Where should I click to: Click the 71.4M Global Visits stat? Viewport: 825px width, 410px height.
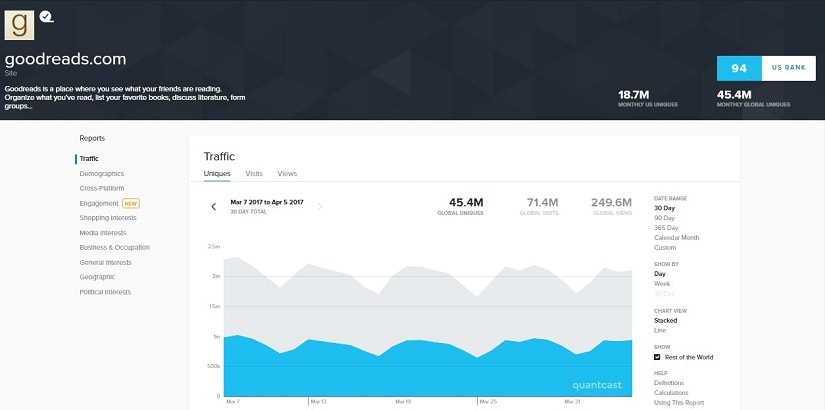(539, 206)
